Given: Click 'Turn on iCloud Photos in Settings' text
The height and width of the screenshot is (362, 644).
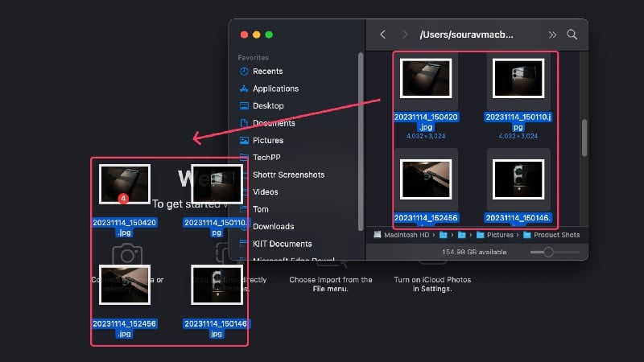Looking at the screenshot, I should coord(432,284).
